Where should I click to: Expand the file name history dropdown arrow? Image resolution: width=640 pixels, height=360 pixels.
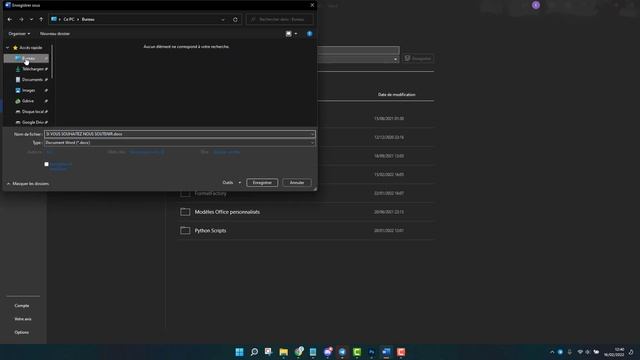tap(313, 134)
